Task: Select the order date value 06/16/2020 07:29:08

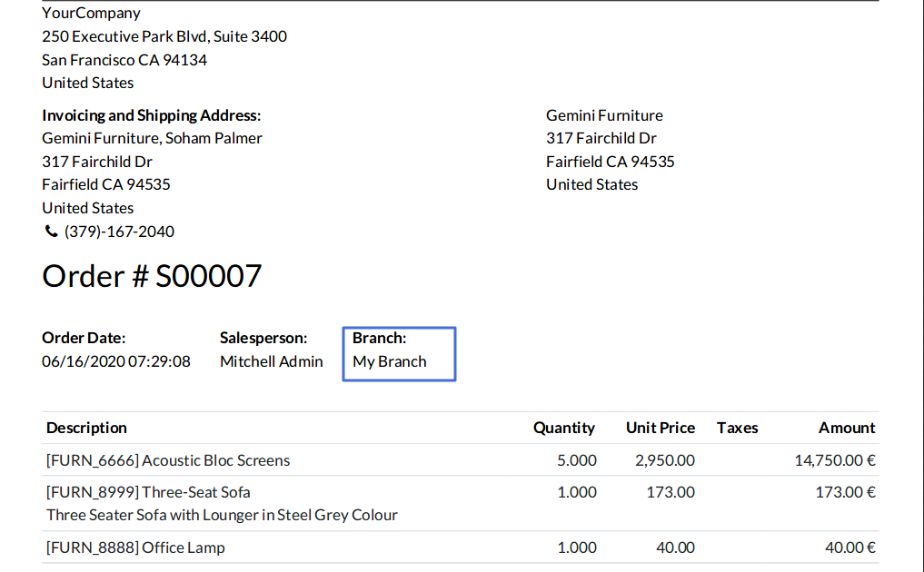Action: coord(116,361)
